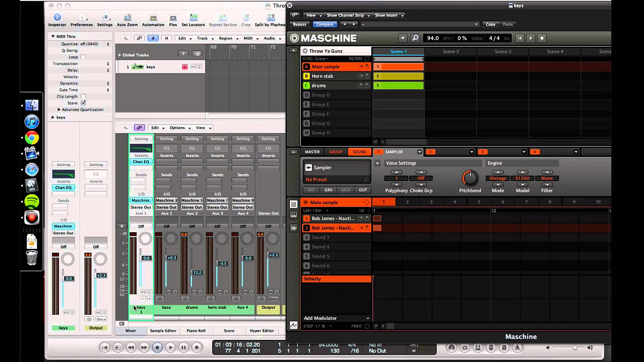Open the Arrange Region menu
The height and width of the screenshot is (362, 644).
tap(227, 38)
